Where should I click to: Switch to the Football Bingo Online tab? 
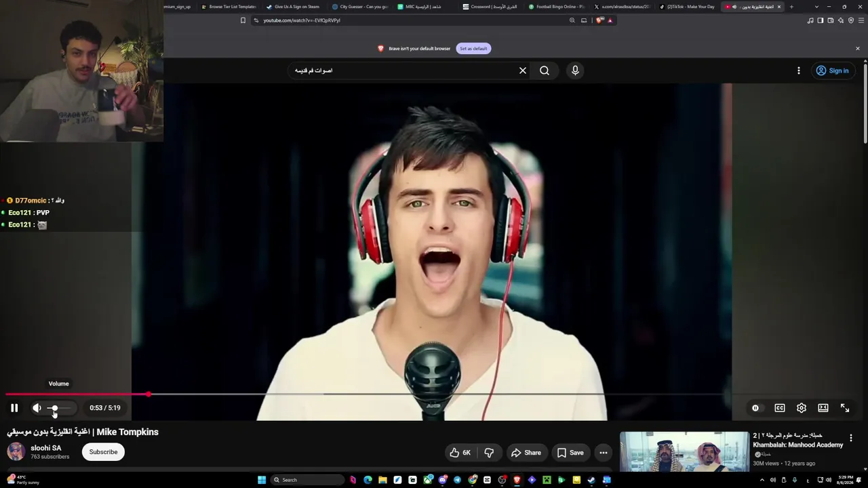pos(555,7)
